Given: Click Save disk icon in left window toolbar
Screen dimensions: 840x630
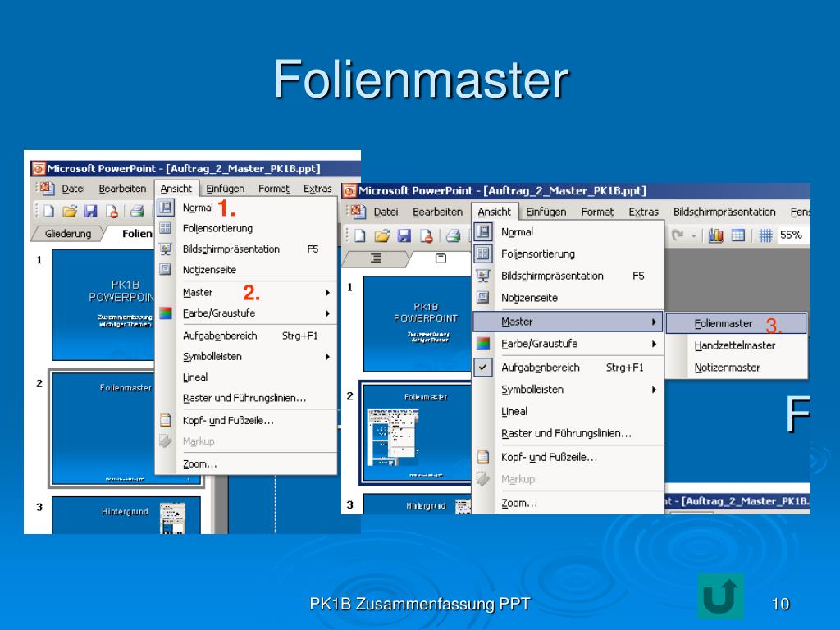Looking at the screenshot, I should coord(90,211).
